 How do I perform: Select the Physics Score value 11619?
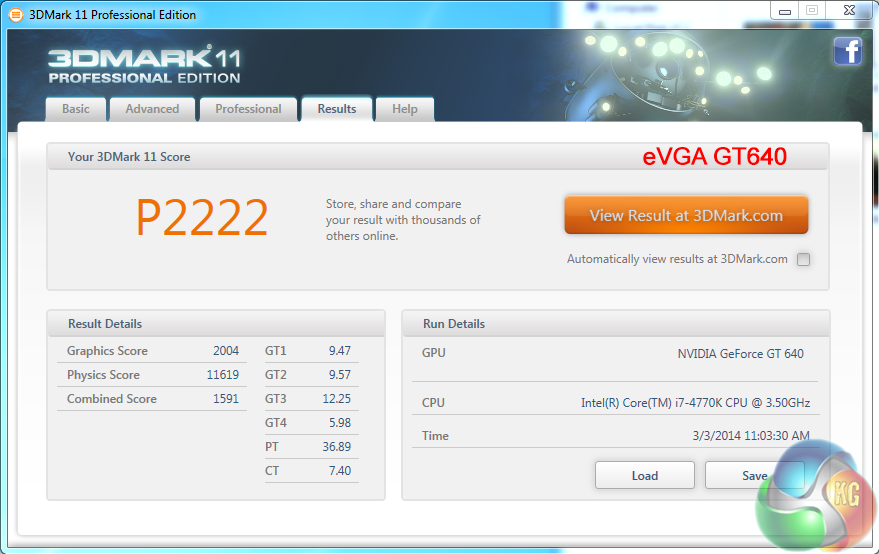coord(223,375)
